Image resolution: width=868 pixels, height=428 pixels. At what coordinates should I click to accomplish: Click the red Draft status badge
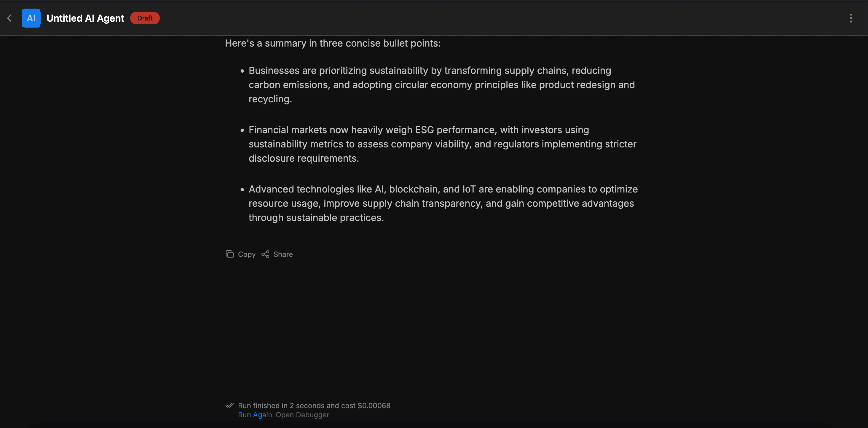point(145,18)
